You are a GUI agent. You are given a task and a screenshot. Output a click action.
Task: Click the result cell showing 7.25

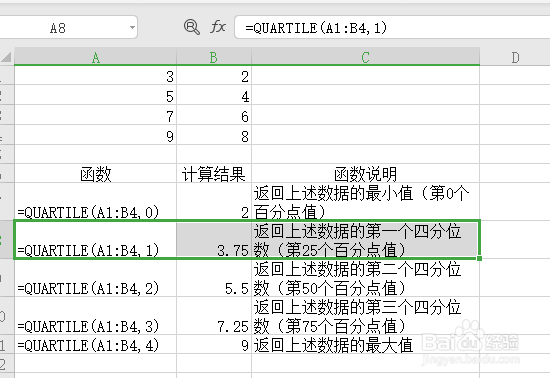[x=214, y=316]
